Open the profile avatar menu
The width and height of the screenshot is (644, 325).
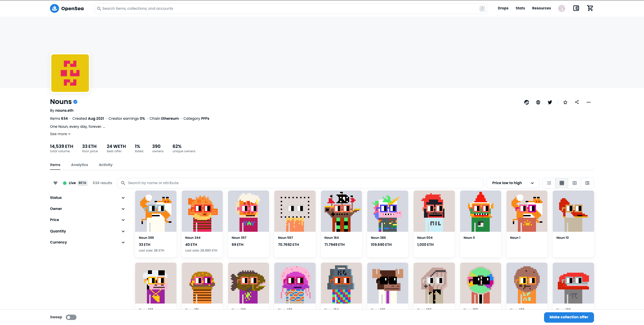click(561, 8)
